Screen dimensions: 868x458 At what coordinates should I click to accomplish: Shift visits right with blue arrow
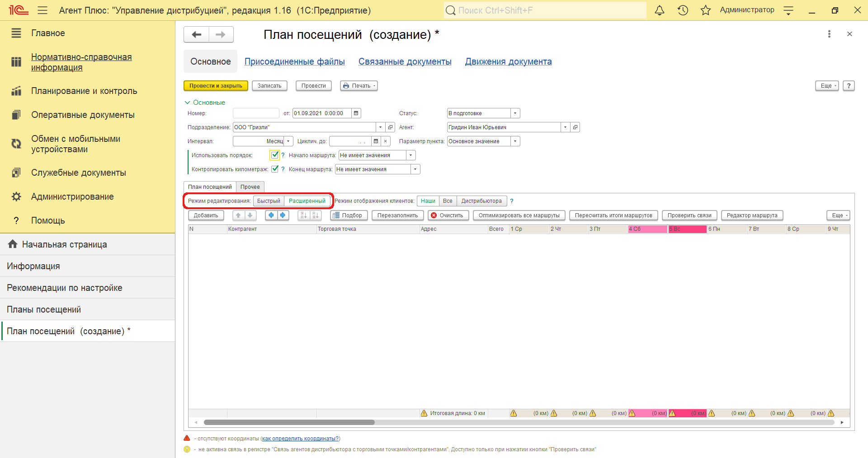pos(283,215)
